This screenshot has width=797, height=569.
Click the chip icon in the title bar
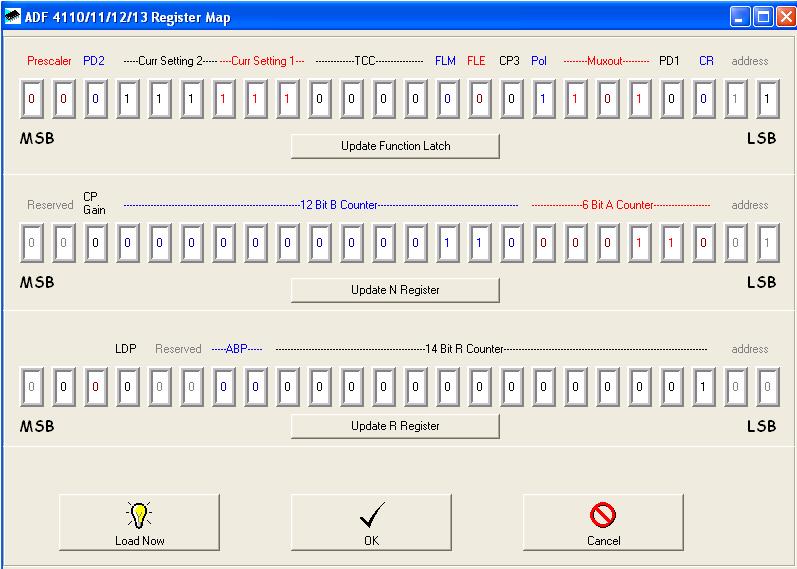coord(13,17)
